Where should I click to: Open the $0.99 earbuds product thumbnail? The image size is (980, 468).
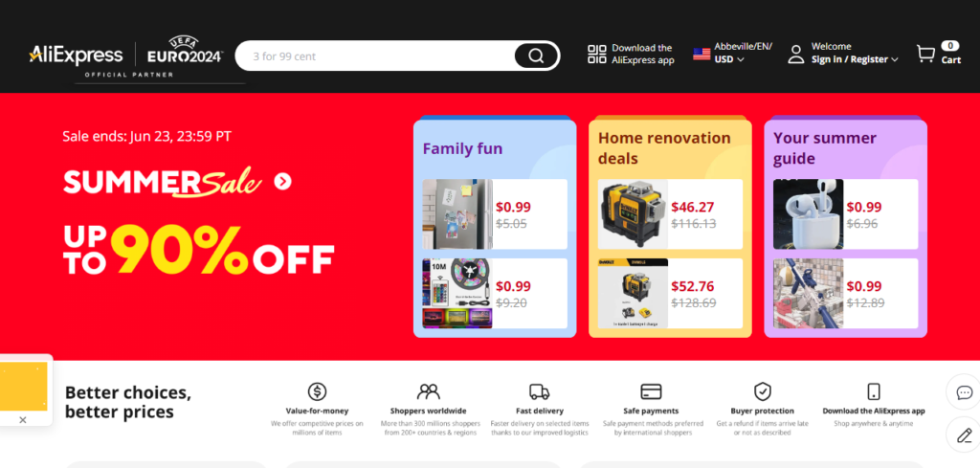[x=808, y=214]
